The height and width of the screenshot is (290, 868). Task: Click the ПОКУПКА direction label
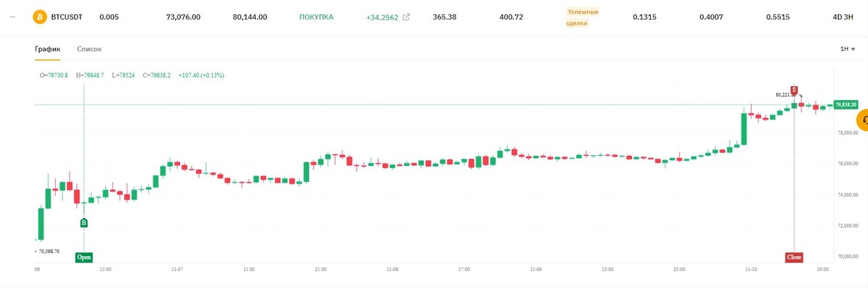tap(316, 17)
